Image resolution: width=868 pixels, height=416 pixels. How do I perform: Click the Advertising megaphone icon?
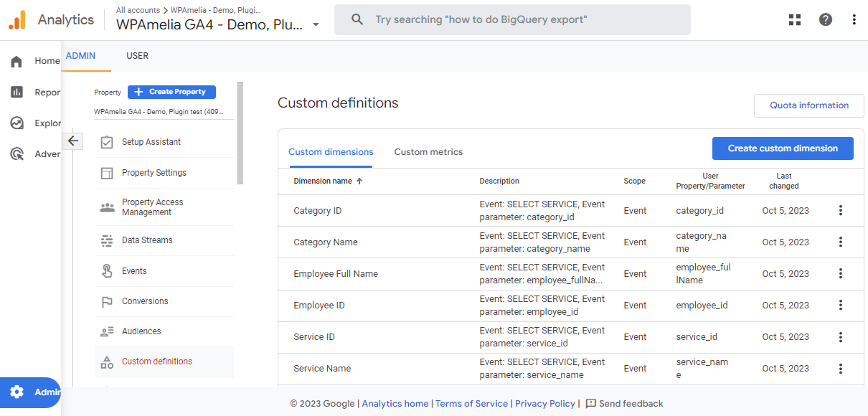pyautogui.click(x=16, y=153)
